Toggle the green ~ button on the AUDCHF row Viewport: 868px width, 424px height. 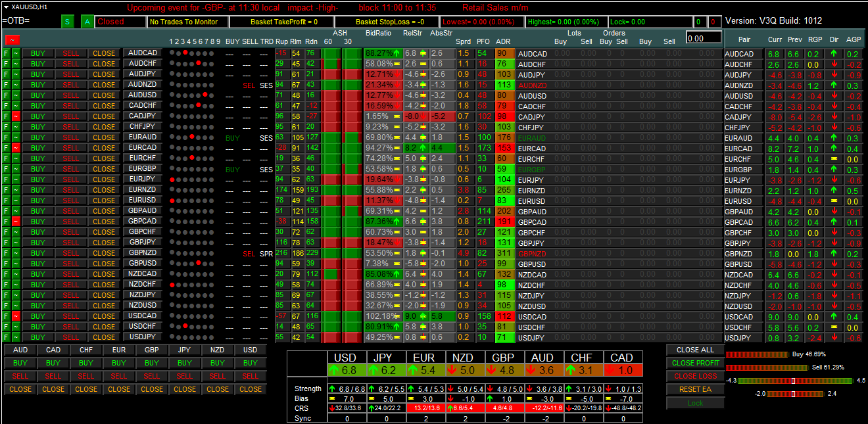(16, 64)
